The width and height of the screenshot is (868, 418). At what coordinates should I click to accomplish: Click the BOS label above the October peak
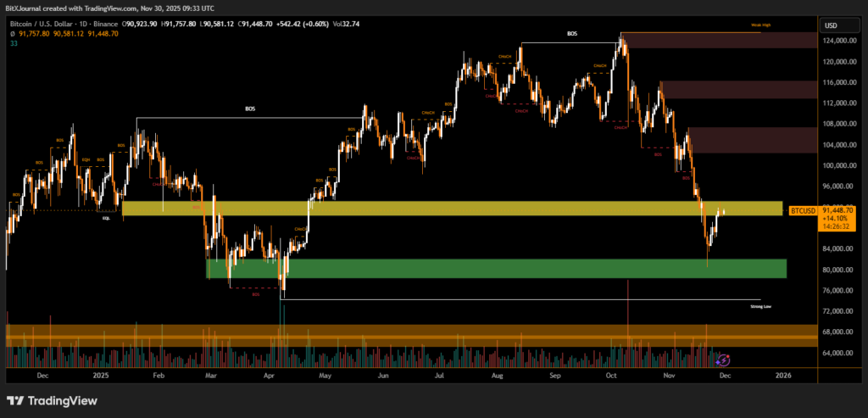[571, 34]
